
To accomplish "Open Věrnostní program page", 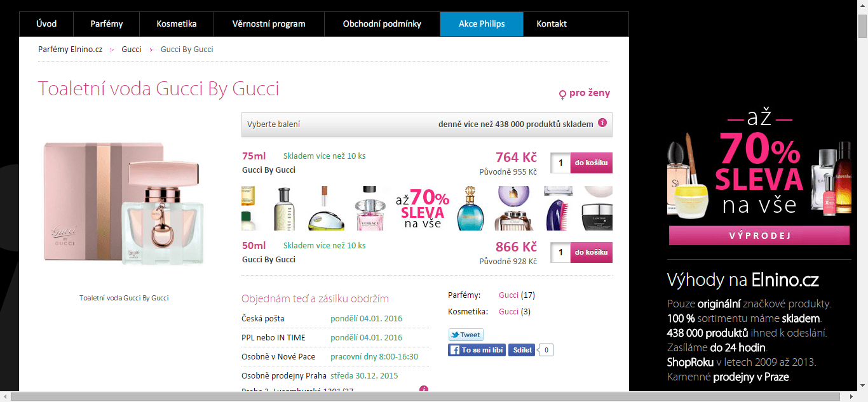I will [x=269, y=24].
